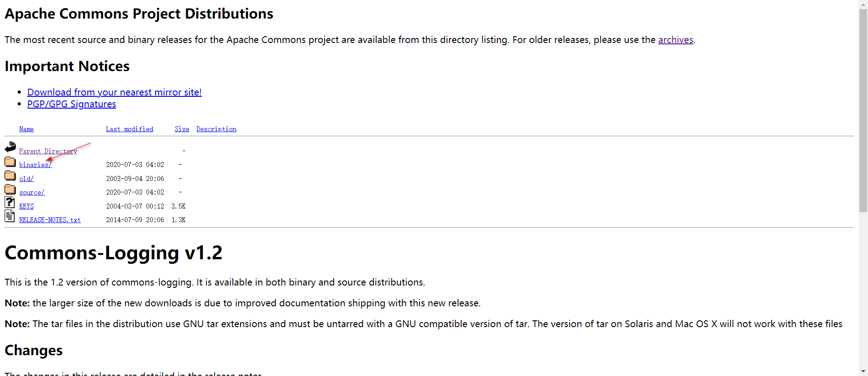Go to Parent Directory link
Viewport: 868px width, 376px height.
click(x=48, y=151)
